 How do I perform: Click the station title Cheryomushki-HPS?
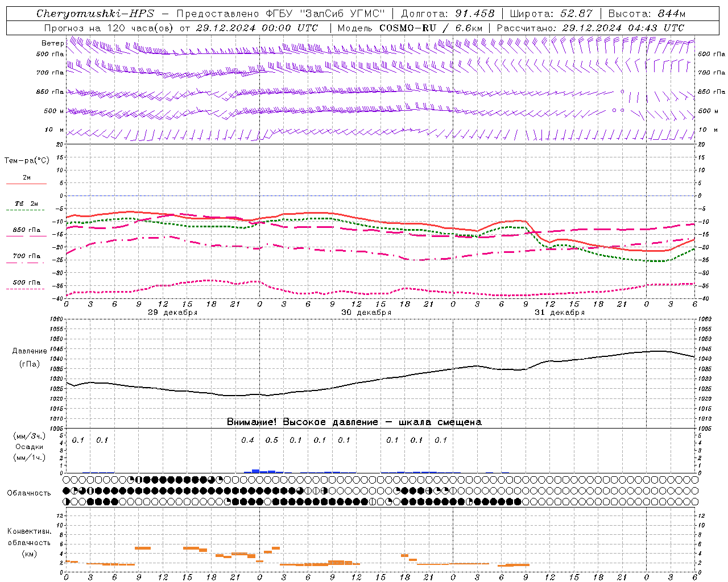(95, 14)
